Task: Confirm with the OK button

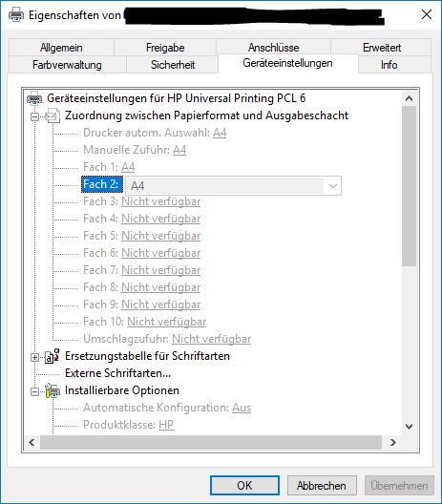Action: point(244,485)
